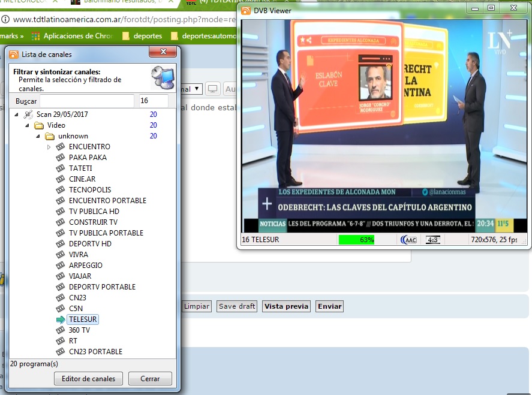Collapse the Scan 29/05/2017 tree node
Screen dimensions: 532x395
[17, 114]
